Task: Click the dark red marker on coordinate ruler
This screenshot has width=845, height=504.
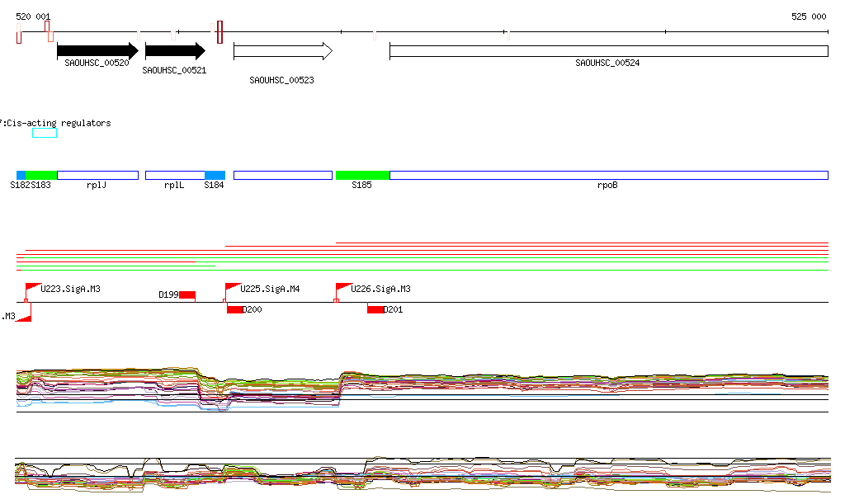Action: (220, 32)
